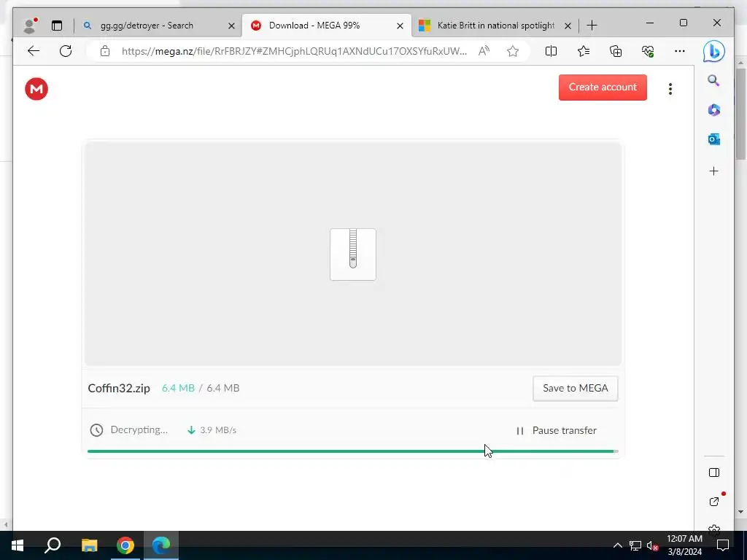The image size is (747, 560).
Task: Click the mega.nz address bar URL
Action: click(x=294, y=51)
